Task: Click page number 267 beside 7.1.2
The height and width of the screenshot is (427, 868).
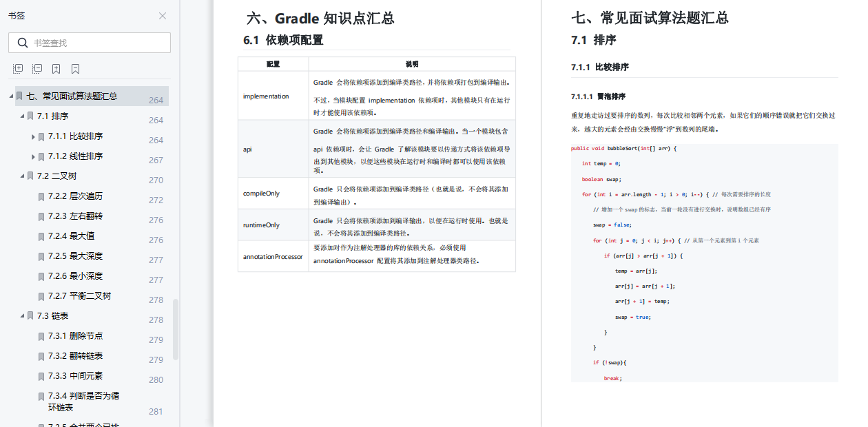Action: pyautogui.click(x=156, y=160)
